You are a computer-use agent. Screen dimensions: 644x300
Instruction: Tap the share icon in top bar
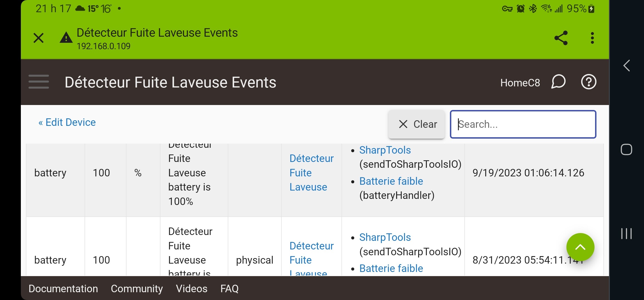click(561, 38)
